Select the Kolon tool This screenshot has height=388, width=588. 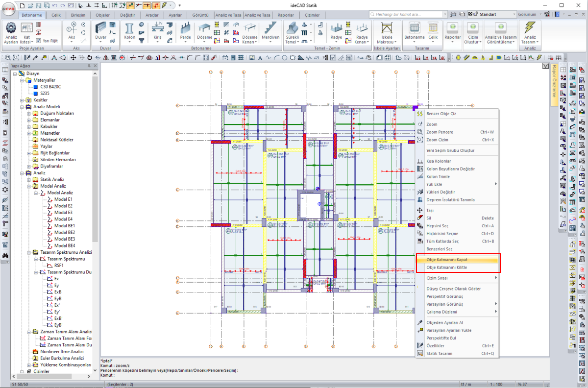click(x=129, y=30)
